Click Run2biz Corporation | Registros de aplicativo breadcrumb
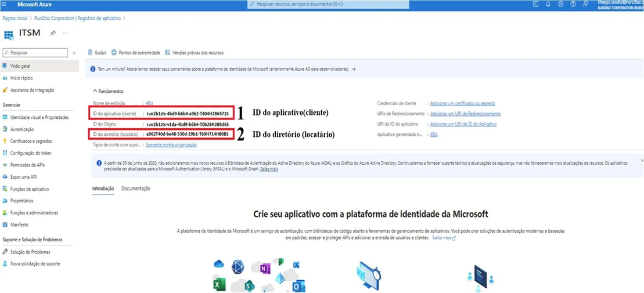This screenshot has width=644, height=293. (x=78, y=19)
